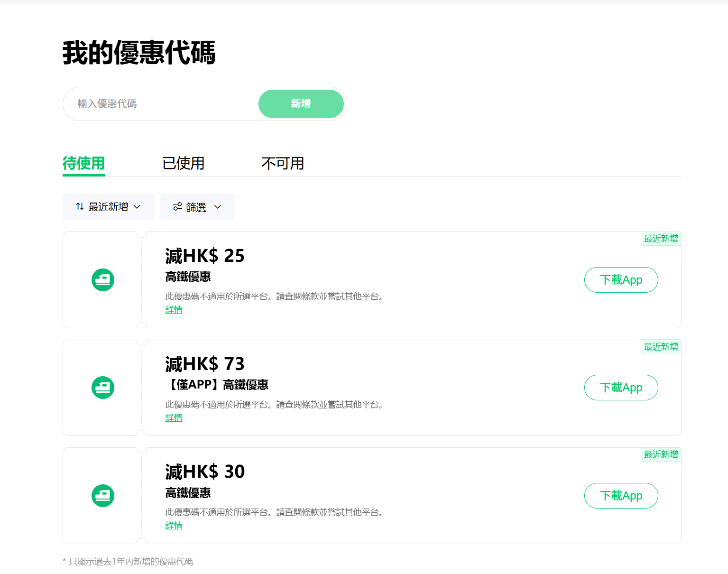
Task: Click 下載App on HK$ 73 coupon
Action: click(621, 388)
